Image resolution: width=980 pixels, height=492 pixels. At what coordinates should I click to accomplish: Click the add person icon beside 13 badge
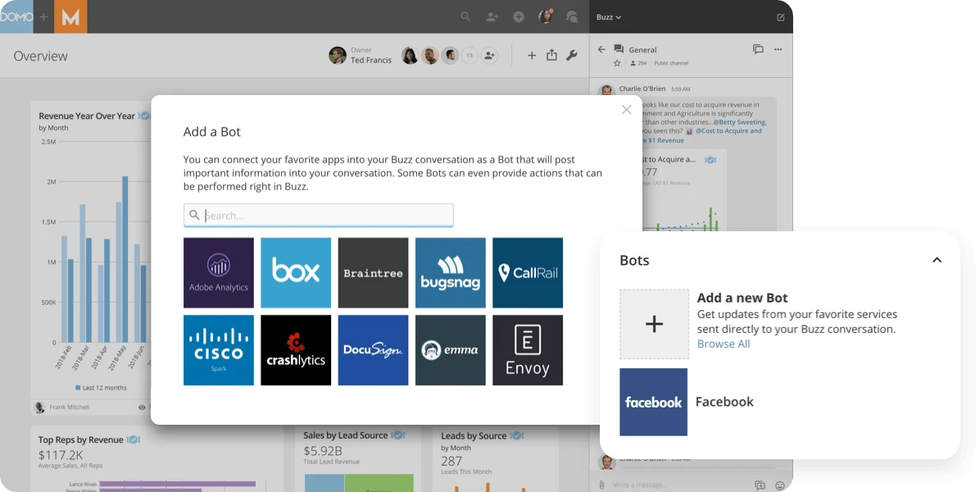pos(489,56)
